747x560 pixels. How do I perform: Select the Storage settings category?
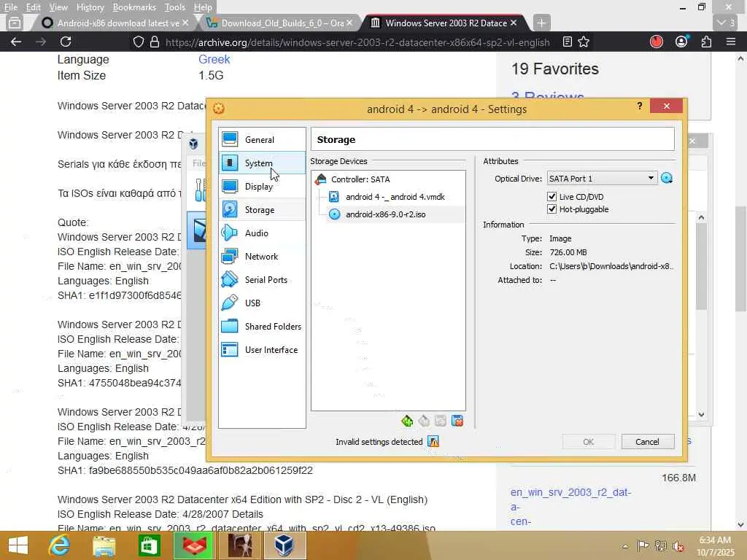pyautogui.click(x=262, y=209)
